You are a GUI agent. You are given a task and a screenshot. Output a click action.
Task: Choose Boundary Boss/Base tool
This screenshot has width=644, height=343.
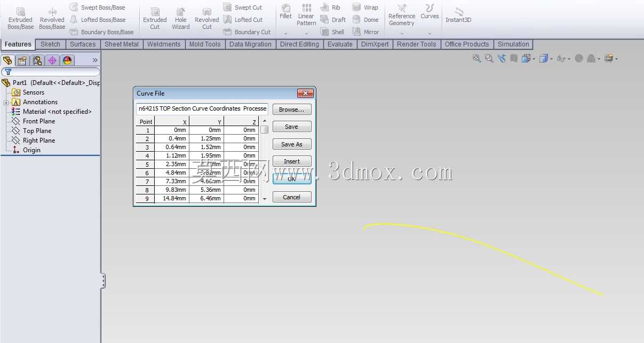[x=101, y=32]
